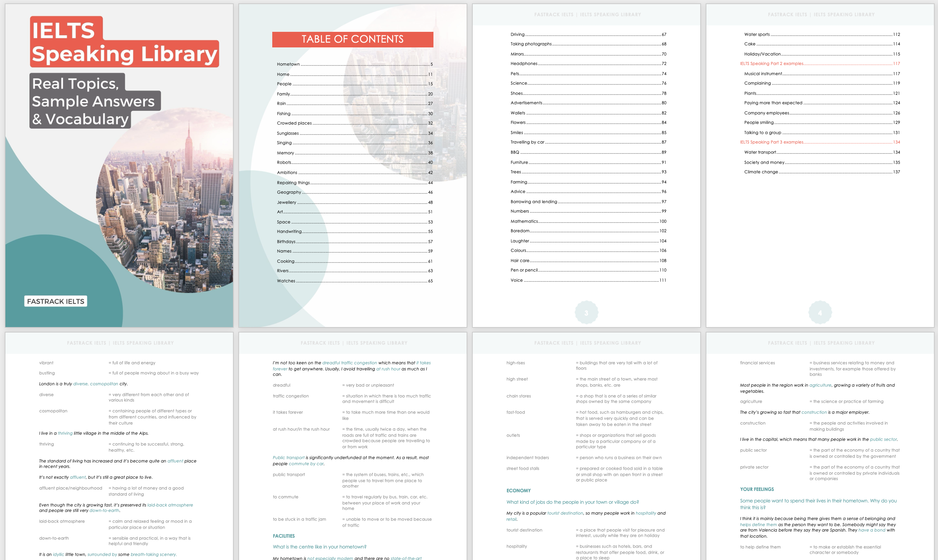Click the question about jobs in town
The height and width of the screenshot is (560, 938).
pyautogui.click(x=573, y=502)
